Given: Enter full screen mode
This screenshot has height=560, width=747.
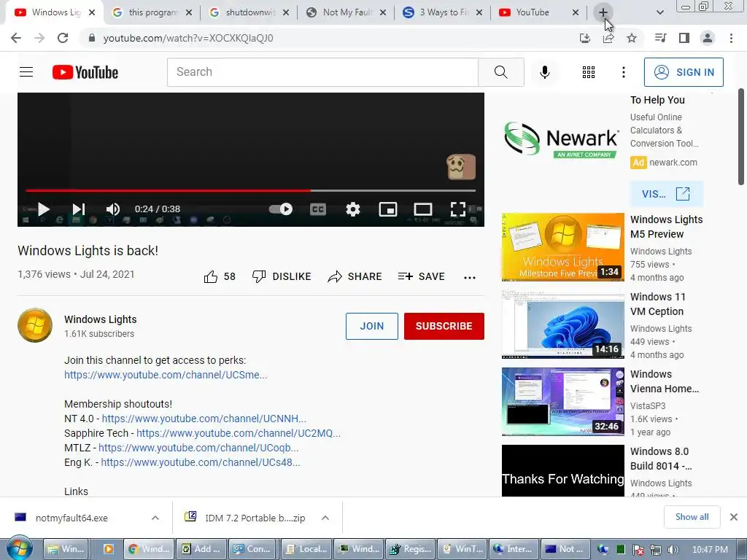Looking at the screenshot, I should tap(458, 209).
